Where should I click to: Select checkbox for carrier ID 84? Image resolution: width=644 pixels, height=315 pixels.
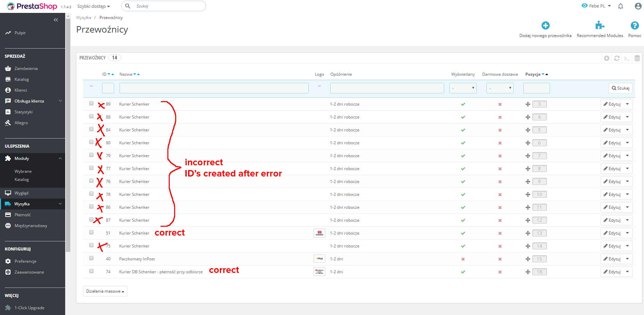pos(91,129)
